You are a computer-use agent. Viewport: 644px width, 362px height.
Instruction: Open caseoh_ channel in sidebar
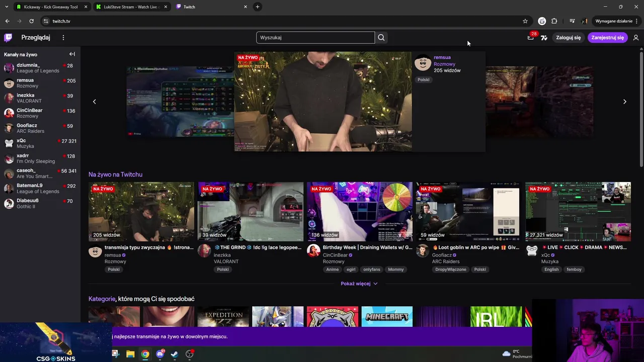40,173
